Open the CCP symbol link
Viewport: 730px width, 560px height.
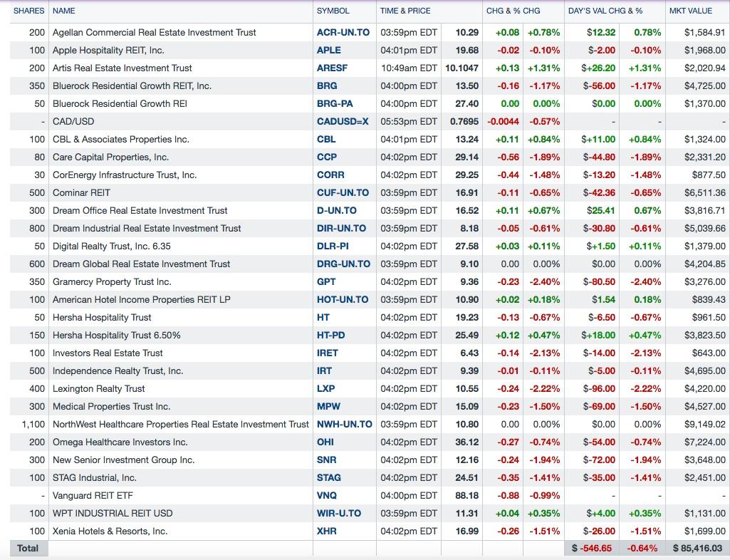[x=327, y=157]
